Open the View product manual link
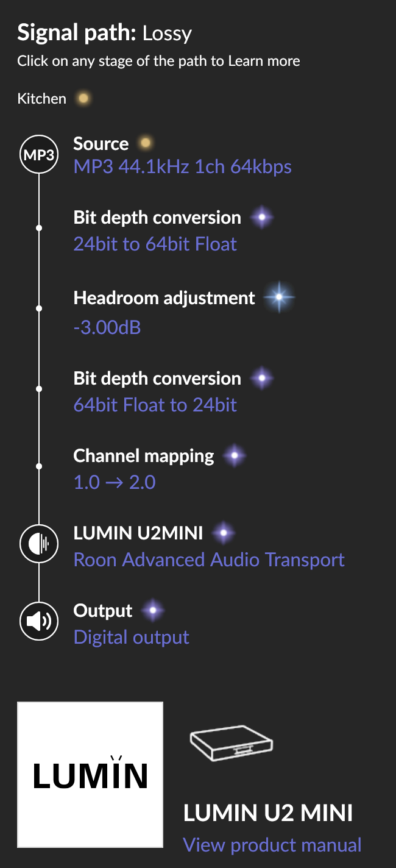This screenshot has height=868, width=396. point(272,845)
